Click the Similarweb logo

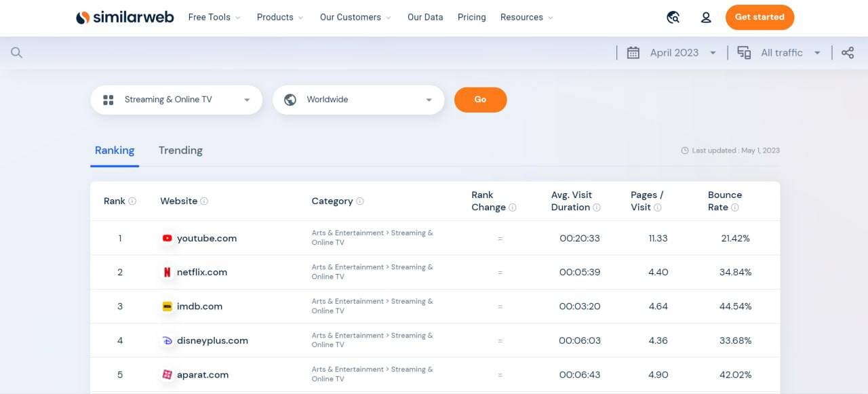125,18
